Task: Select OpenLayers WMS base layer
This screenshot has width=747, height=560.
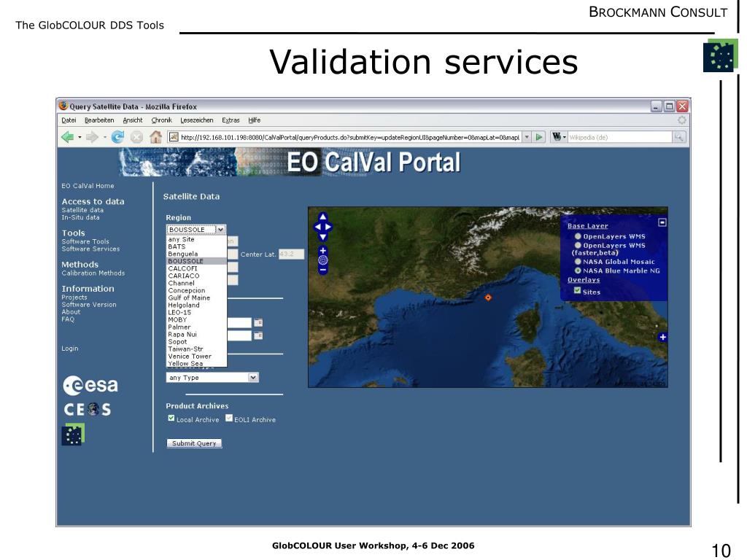Action: coord(578,236)
